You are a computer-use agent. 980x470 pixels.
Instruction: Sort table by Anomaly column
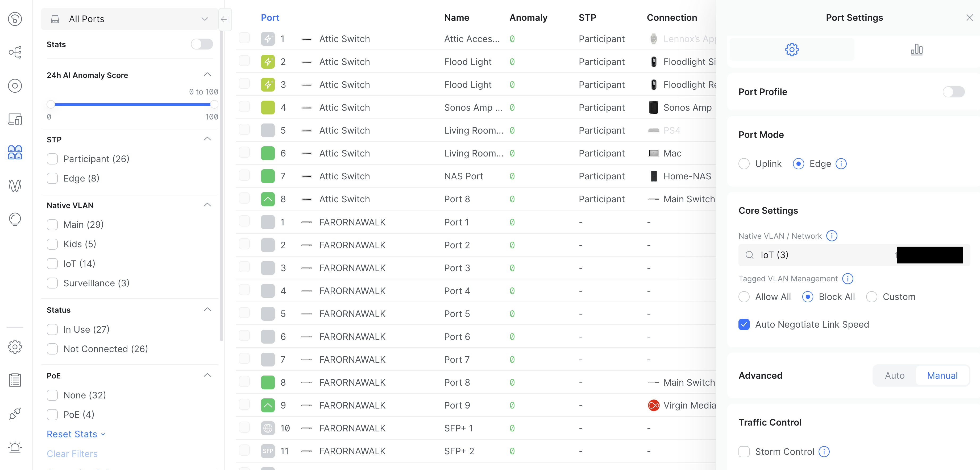[x=528, y=18]
